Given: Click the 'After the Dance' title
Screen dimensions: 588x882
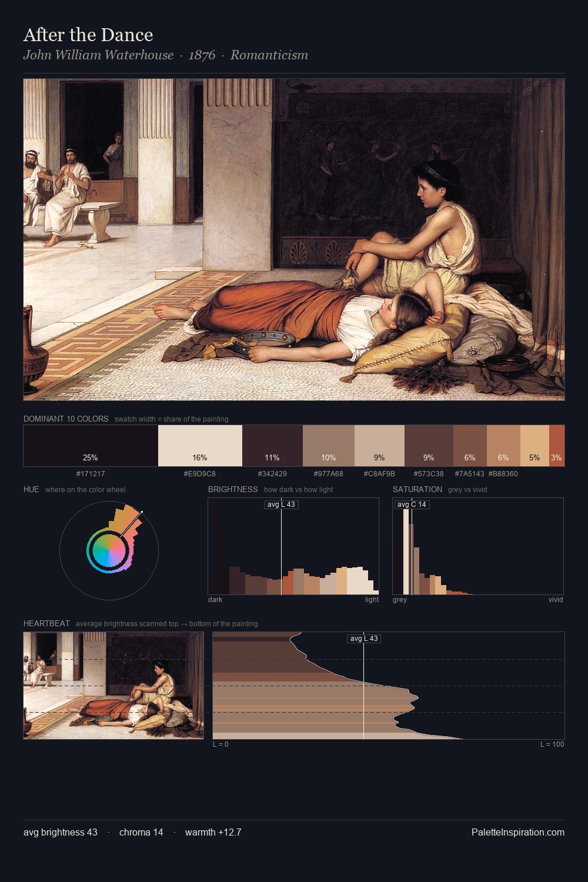Looking at the screenshot, I should 88,35.
